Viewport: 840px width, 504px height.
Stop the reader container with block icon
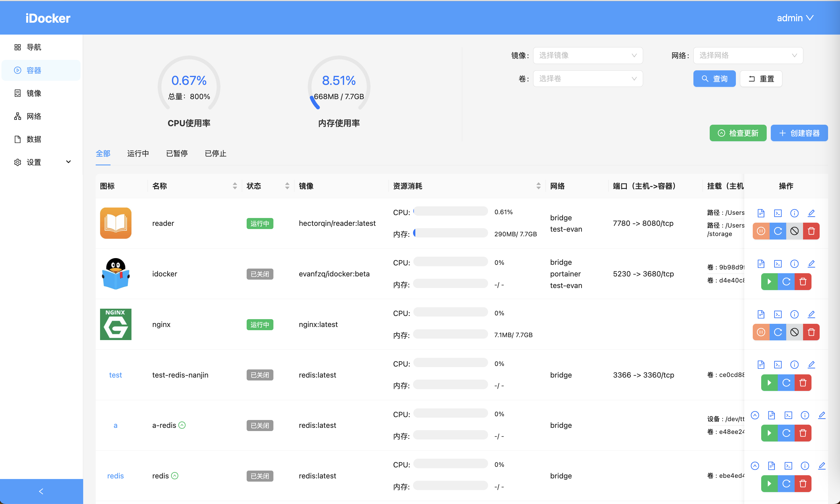click(794, 231)
